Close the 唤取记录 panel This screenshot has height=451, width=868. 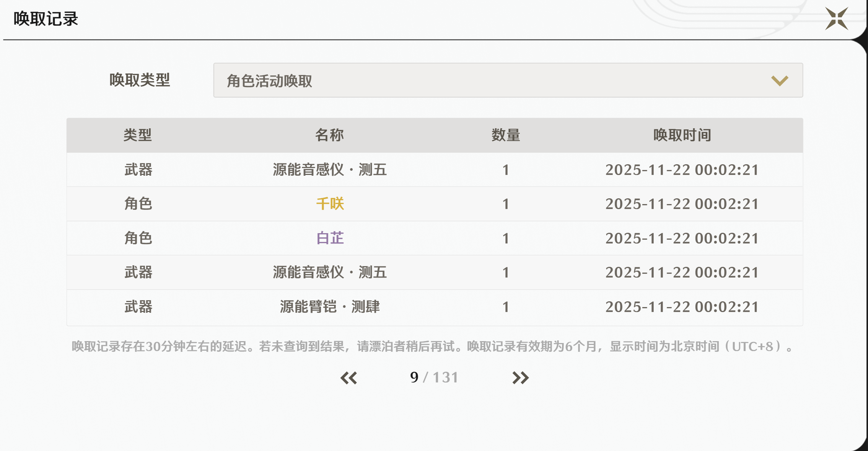click(x=837, y=18)
